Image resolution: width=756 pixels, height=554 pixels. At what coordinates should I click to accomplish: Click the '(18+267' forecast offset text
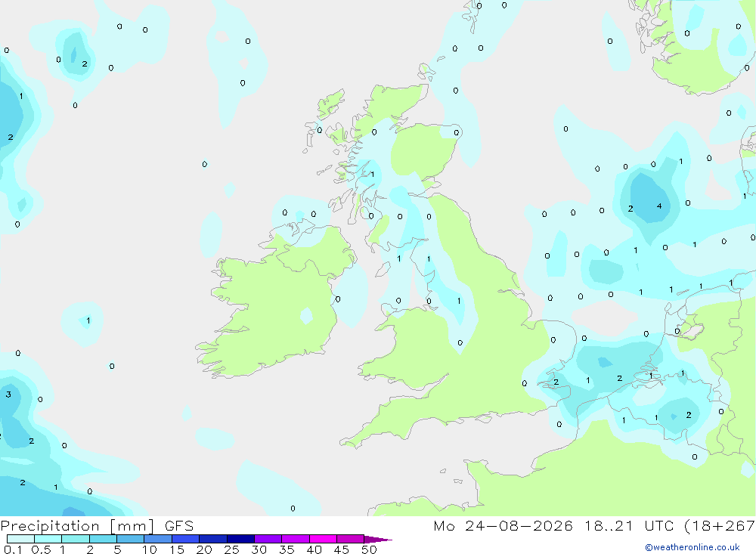(x=720, y=526)
